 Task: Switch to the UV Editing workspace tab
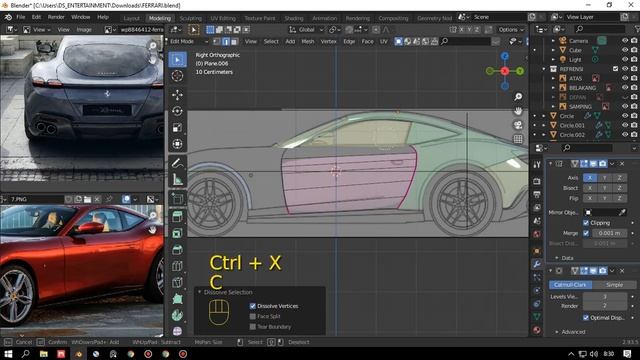223,18
